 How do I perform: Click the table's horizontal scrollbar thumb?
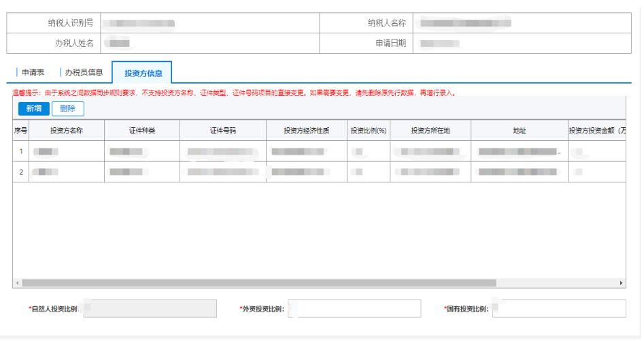pos(258,282)
